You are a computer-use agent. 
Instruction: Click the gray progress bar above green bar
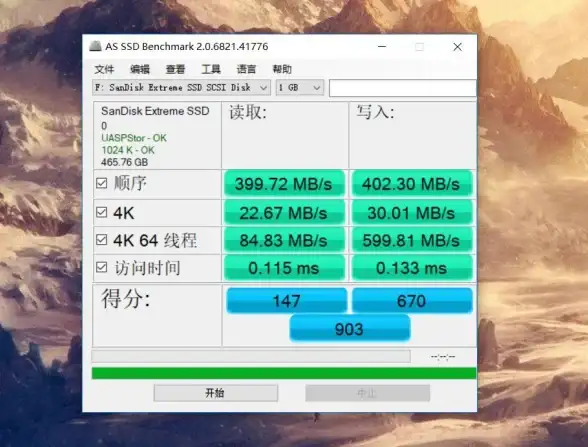tap(251, 356)
